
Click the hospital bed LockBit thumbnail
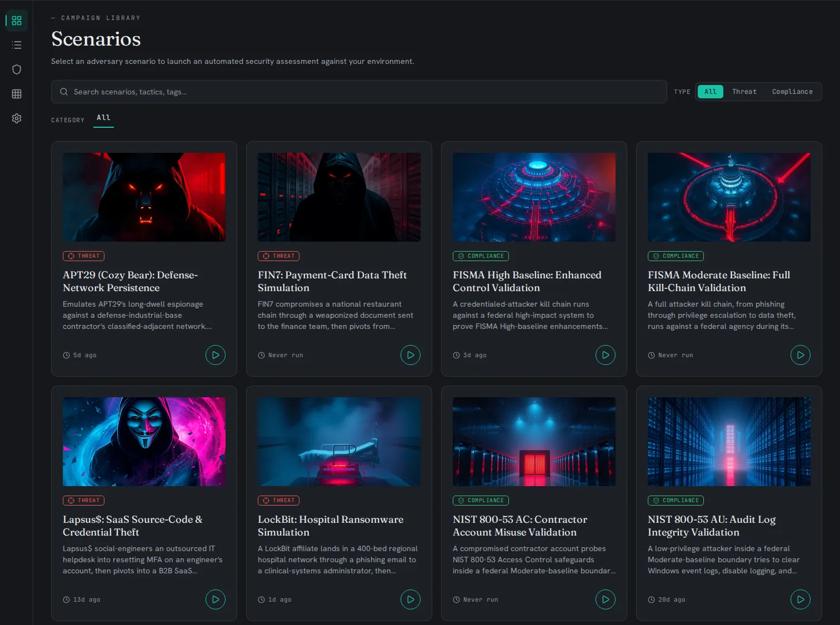click(x=339, y=442)
